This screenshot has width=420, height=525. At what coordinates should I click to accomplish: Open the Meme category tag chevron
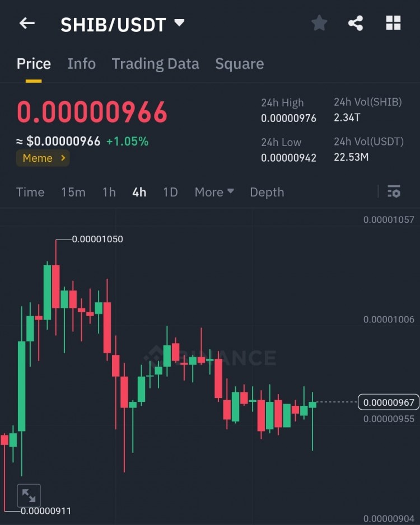pyautogui.click(x=63, y=158)
